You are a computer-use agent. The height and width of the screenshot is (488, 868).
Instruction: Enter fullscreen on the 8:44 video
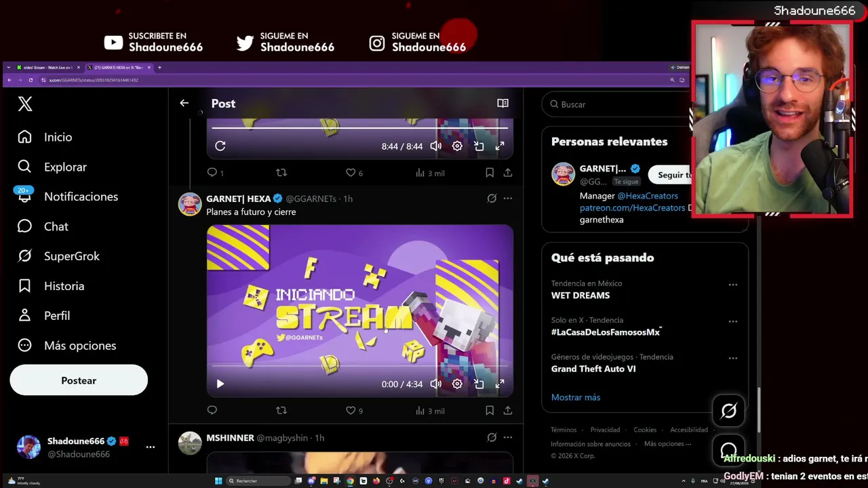pyautogui.click(x=500, y=146)
